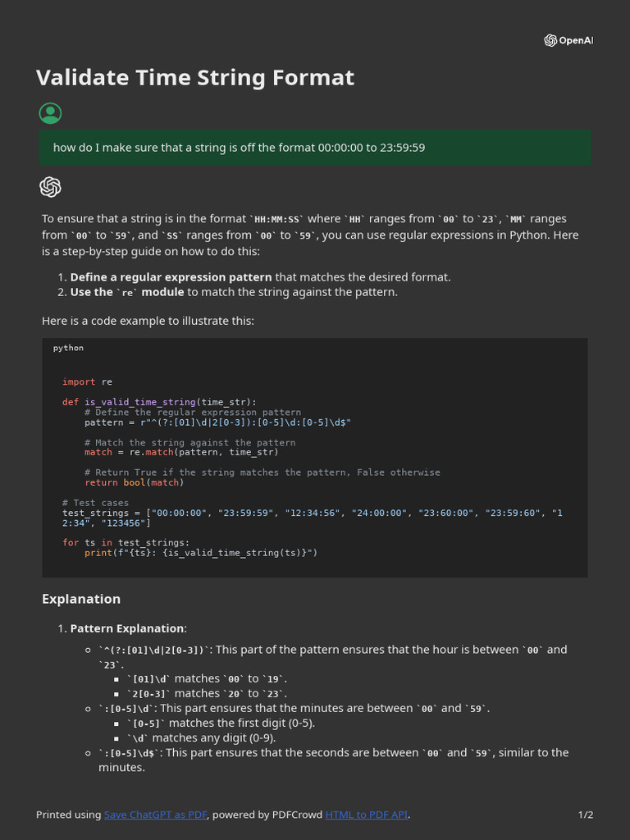The width and height of the screenshot is (630, 840).
Task: Click the "def is_valid_time_string" function line
Action: [x=159, y=402]
